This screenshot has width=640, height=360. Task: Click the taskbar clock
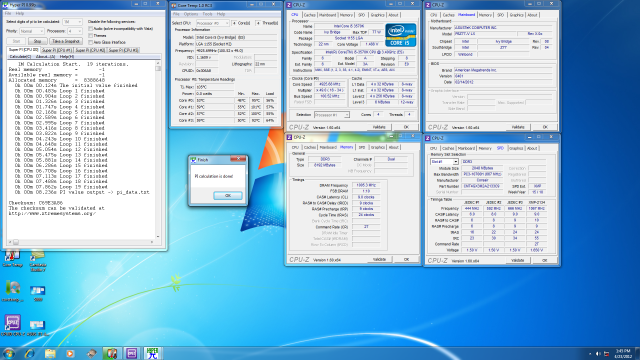623,353
